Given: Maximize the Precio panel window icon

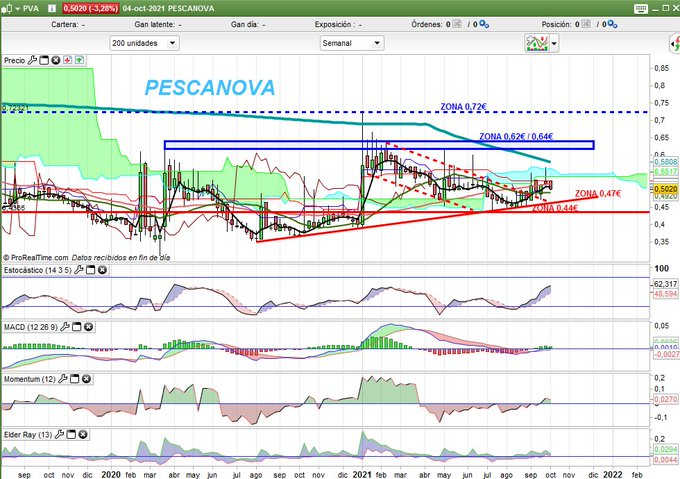Looking at the screenshot, I should pos(44,60).
